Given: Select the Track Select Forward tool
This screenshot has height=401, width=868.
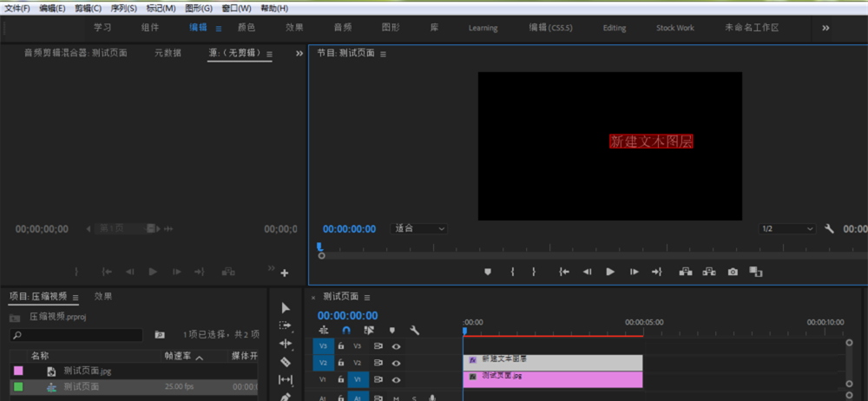Looking at the screenshot, I should [286, 325].
